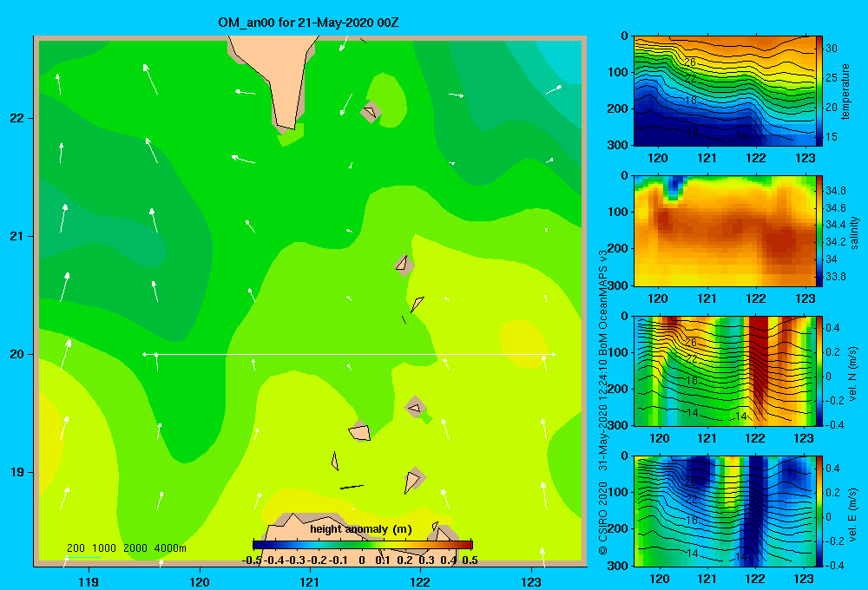Click the salinity color scale bar
Viewport: 868px width, 590px height.
[x=819, y=231]
